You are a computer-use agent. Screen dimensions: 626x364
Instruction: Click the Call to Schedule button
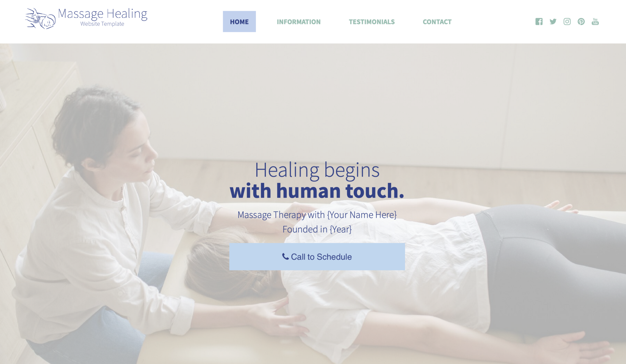[317, 256]
